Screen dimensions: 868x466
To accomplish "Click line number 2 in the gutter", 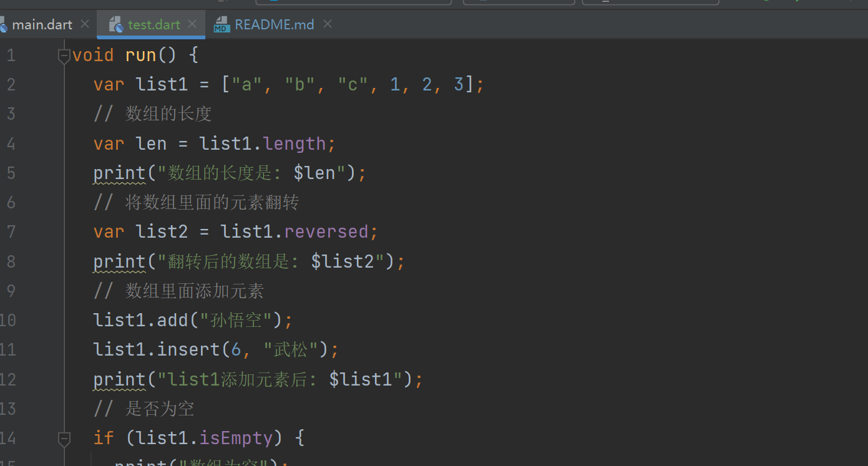I will pos(11,84).
